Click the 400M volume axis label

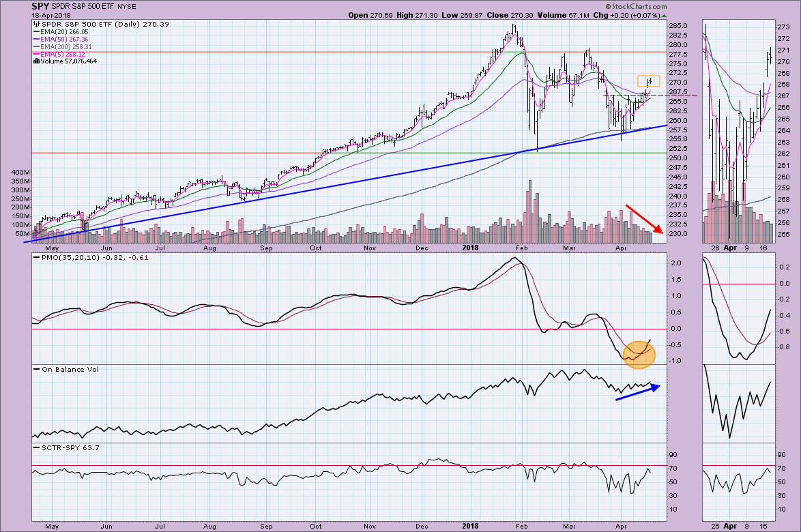[20, 173]
